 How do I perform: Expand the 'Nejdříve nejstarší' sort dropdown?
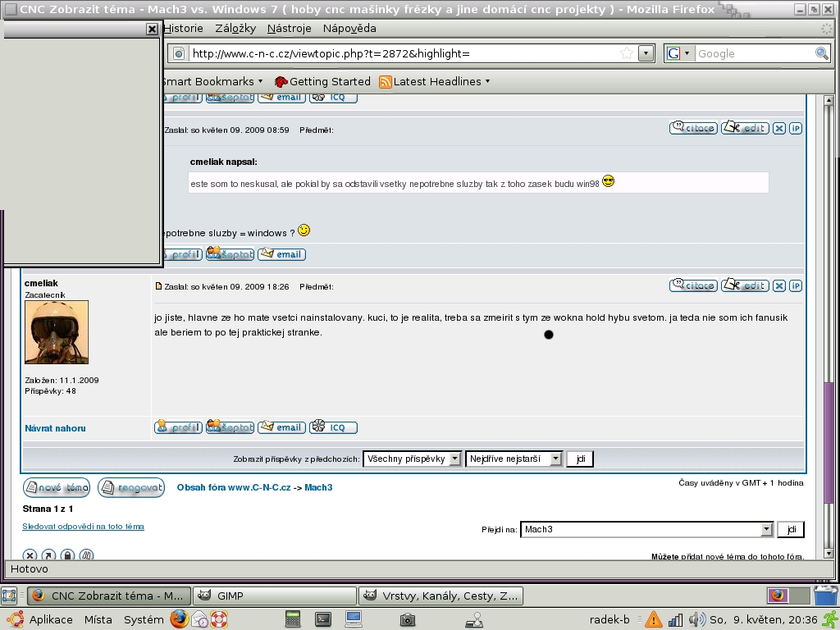555,459
